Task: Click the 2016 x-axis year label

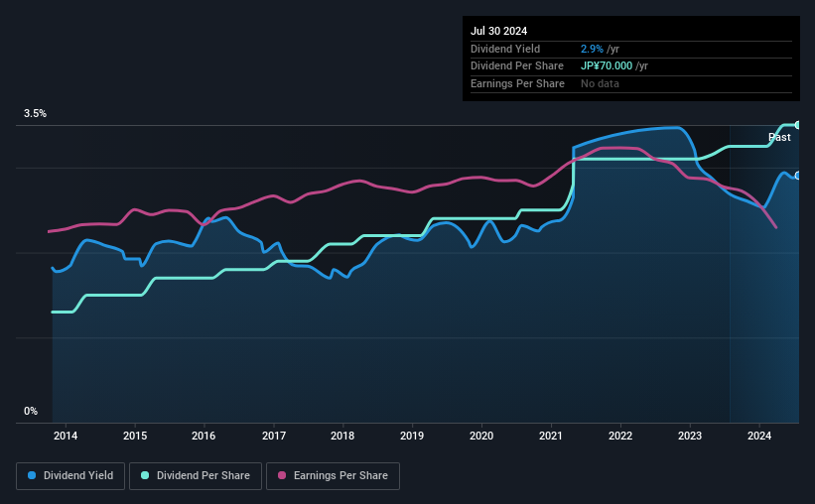Action: [x=204, y=436]
